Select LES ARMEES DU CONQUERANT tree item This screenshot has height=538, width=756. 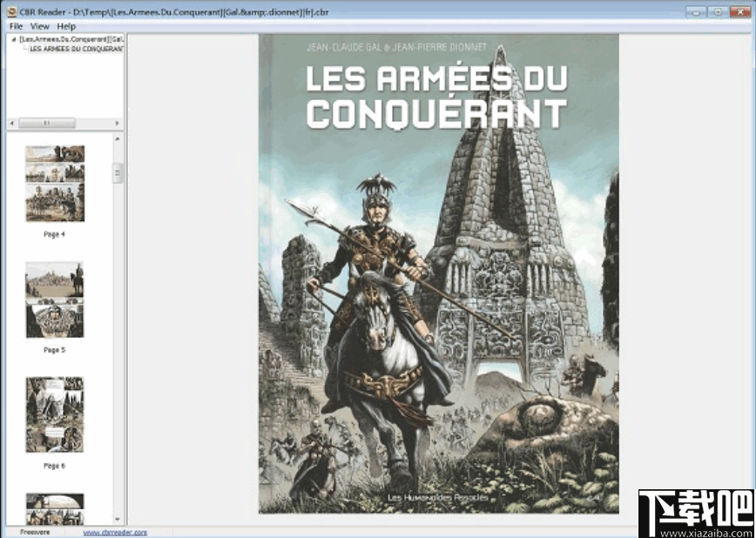point(76,49)
